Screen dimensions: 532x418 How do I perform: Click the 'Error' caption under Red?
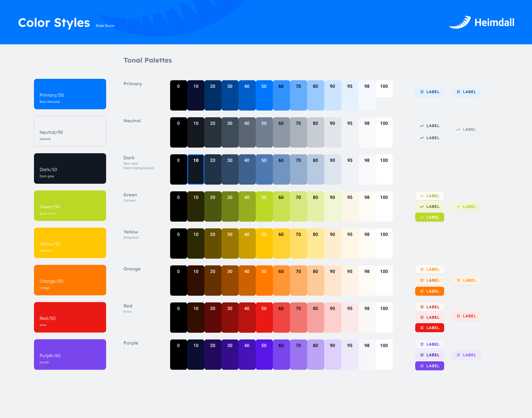pyautogui.click(x=127, y=312)
